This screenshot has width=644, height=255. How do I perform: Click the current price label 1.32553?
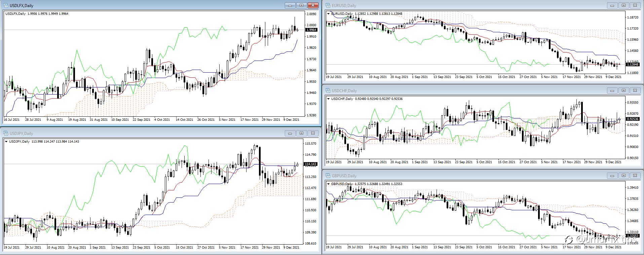(x=633, y=235)
